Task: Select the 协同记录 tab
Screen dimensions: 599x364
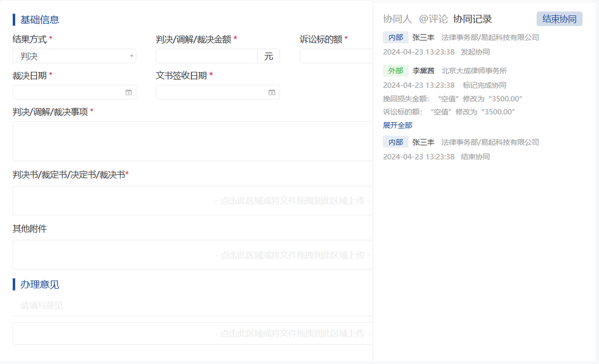Action: [x=472, y=19]
